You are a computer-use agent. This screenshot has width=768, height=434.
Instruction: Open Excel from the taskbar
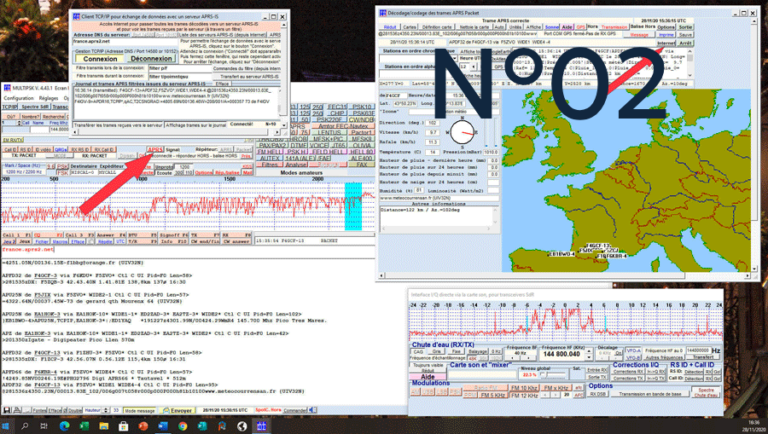click(84, 426)
